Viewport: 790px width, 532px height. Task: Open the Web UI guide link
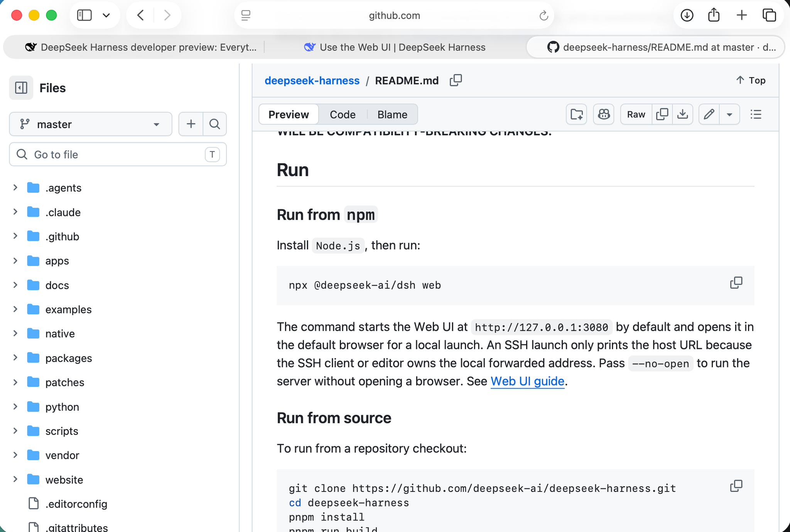click(527, 381)
